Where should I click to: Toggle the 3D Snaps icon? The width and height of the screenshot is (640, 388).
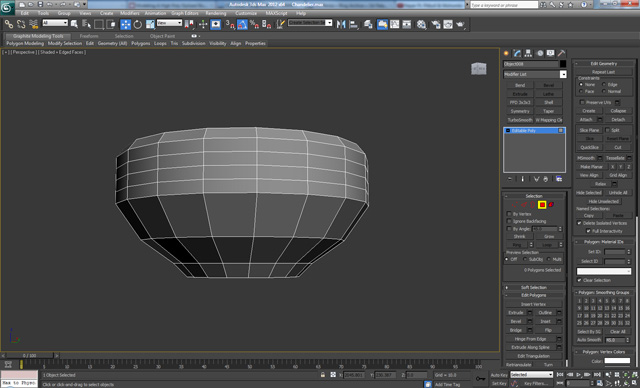point(230,24)
